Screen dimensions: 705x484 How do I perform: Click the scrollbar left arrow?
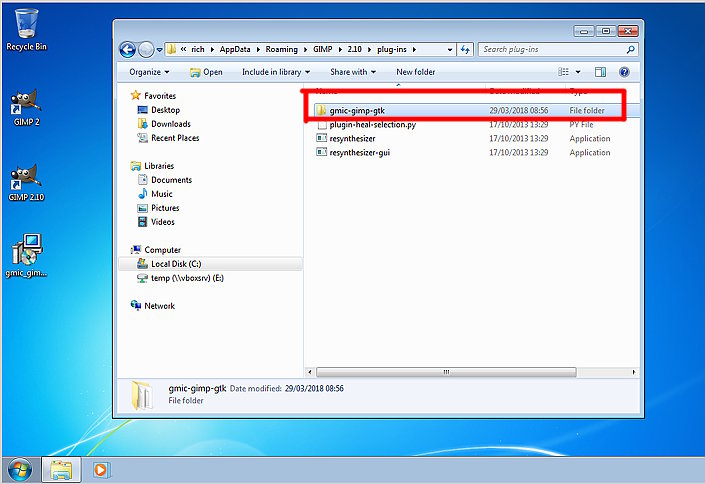click(309, 372)
